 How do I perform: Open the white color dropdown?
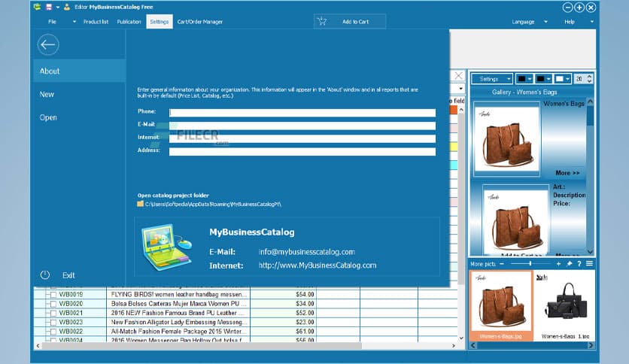pos(562,79)
